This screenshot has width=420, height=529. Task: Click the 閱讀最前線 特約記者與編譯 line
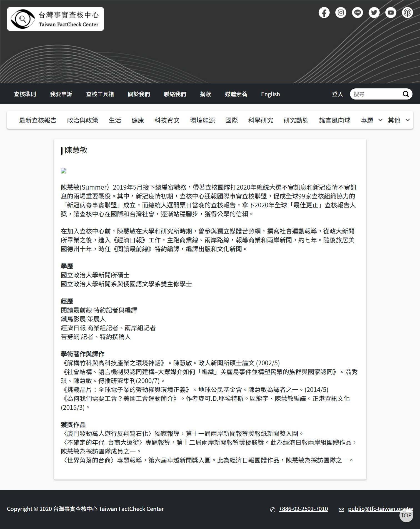coord(99,310)
